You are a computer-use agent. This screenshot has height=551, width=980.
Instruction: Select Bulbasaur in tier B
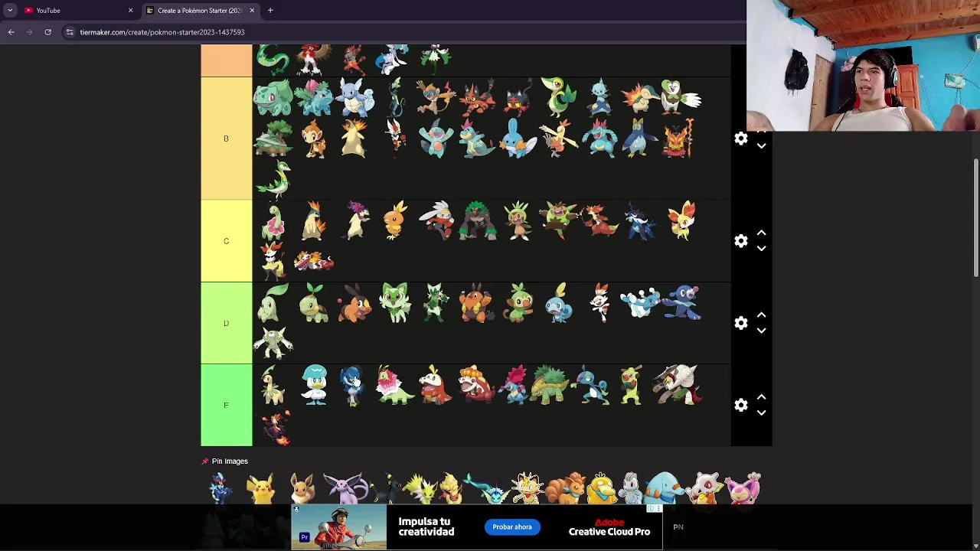(x=273, y=98)
